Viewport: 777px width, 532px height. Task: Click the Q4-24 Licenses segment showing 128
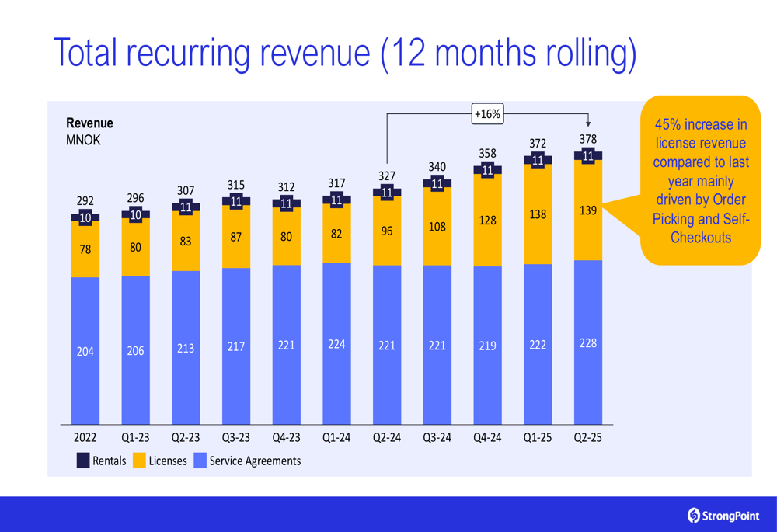(x=487, y=221)
